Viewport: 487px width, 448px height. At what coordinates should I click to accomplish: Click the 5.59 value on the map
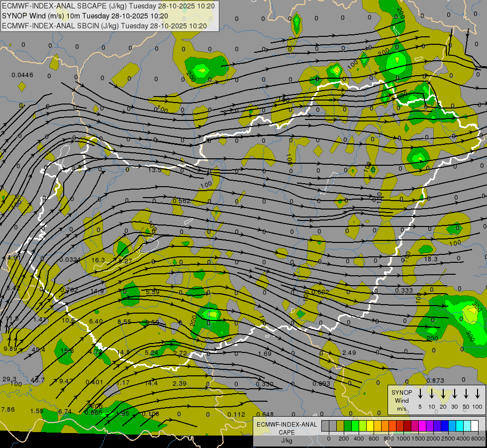153,292
